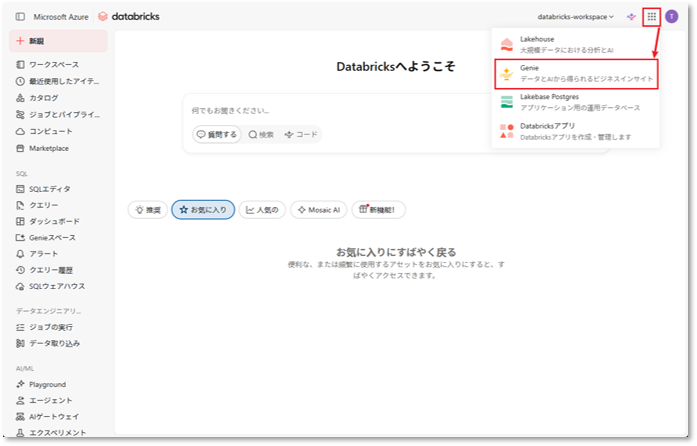Click the SQLウェアハウス icon
The height and width of the screenshot is (446, 697).
[20, 286]
